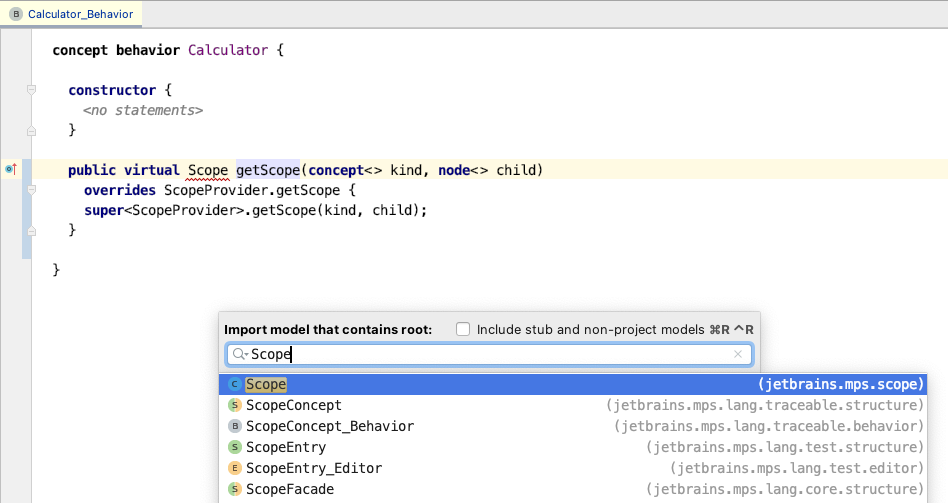Click the <no statements> placeholder
The width and height of the screenshot is (948, 503).
pyautogui.click(x=143, y=110)
